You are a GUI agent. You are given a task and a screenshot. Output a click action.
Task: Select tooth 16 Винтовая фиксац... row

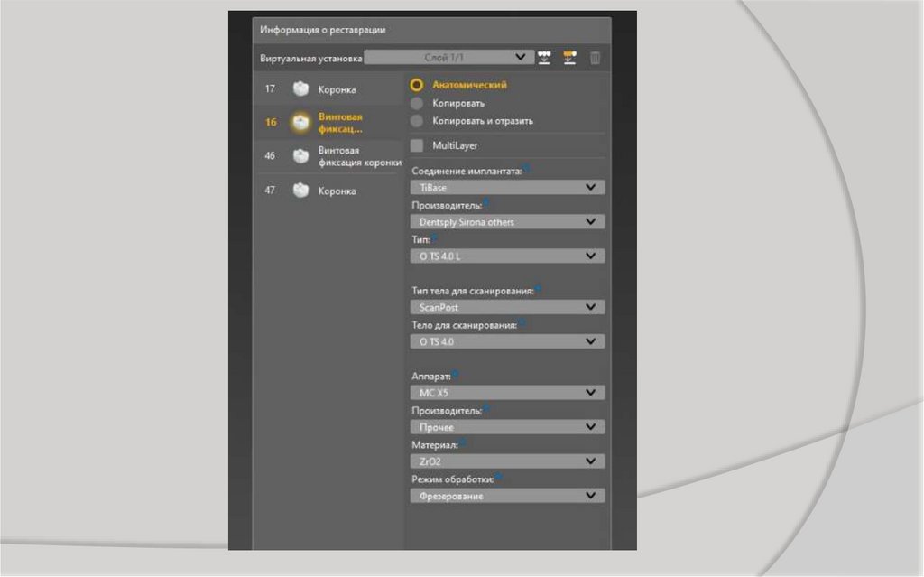[328, 123]
